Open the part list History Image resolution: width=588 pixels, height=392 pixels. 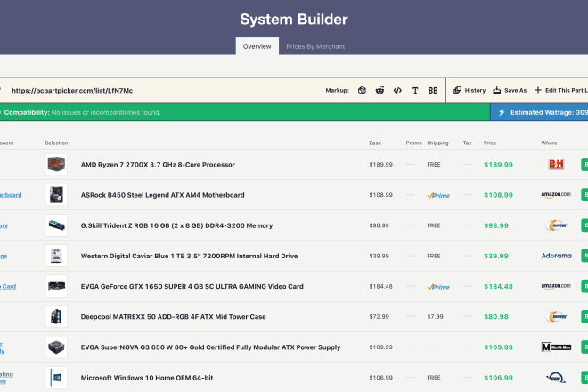point(470,90)
